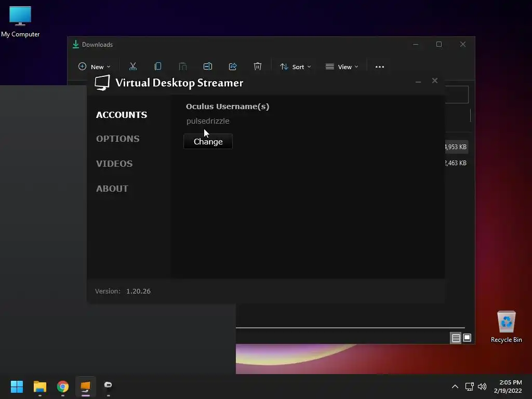Click the volume speaker tray icon
Screen dimensions: 532x399
482,387
